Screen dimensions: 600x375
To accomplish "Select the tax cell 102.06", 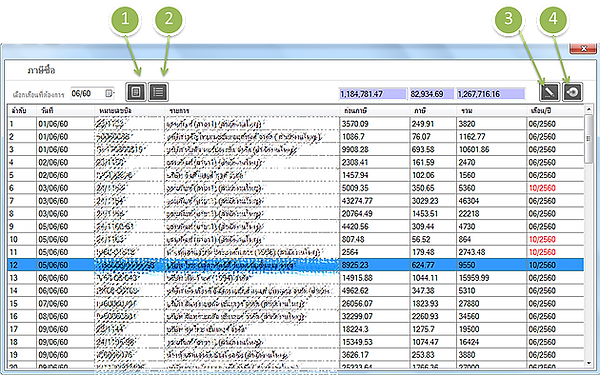I will (x=433, y=175).
